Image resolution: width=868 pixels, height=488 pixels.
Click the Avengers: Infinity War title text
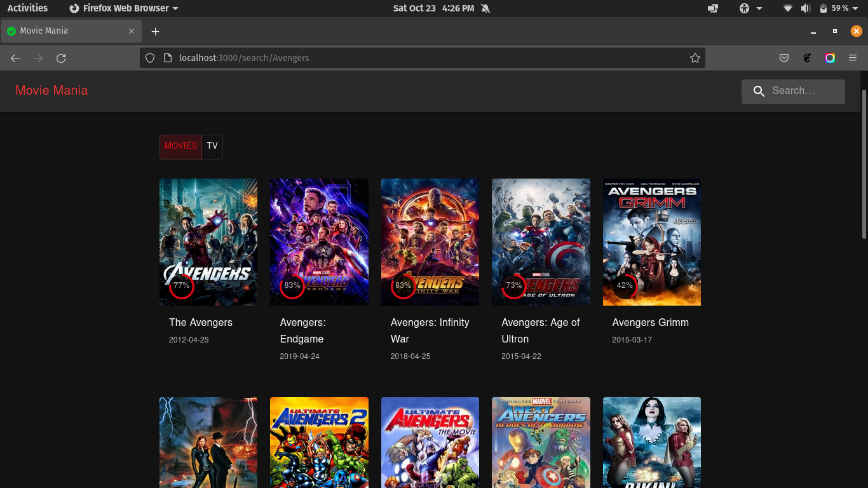[430, 331]
